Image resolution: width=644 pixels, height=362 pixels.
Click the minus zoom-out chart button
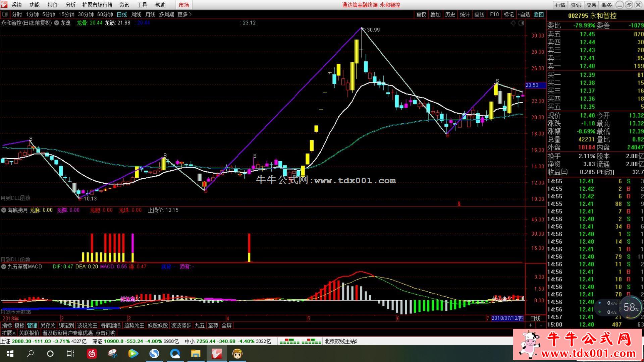(x=541, y=325)
